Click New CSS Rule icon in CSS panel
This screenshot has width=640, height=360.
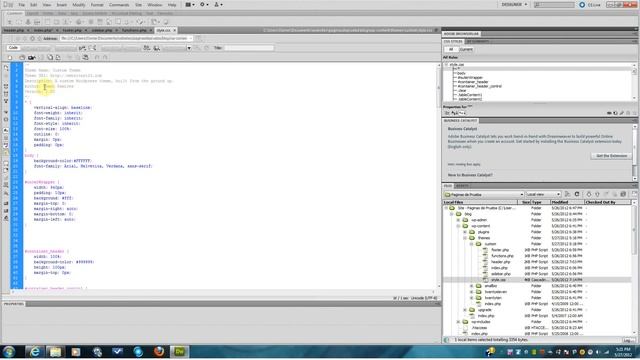coord(615,113)
